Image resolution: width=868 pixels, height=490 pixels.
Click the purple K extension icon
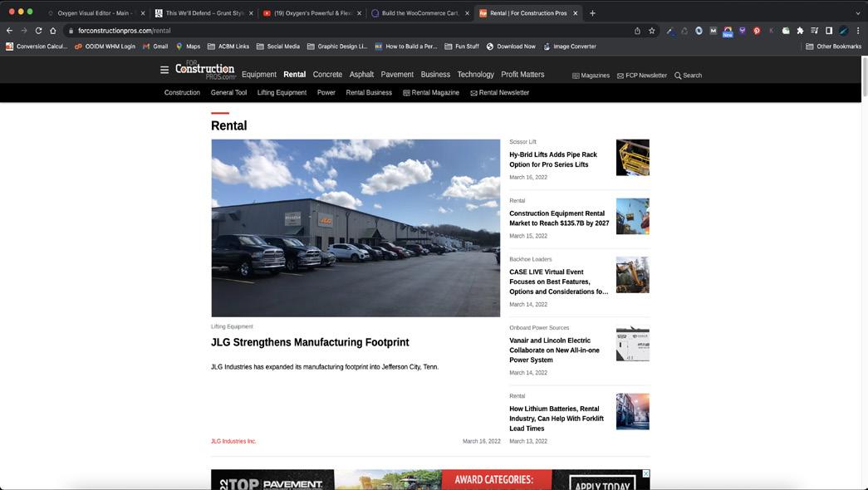[771, 31]
